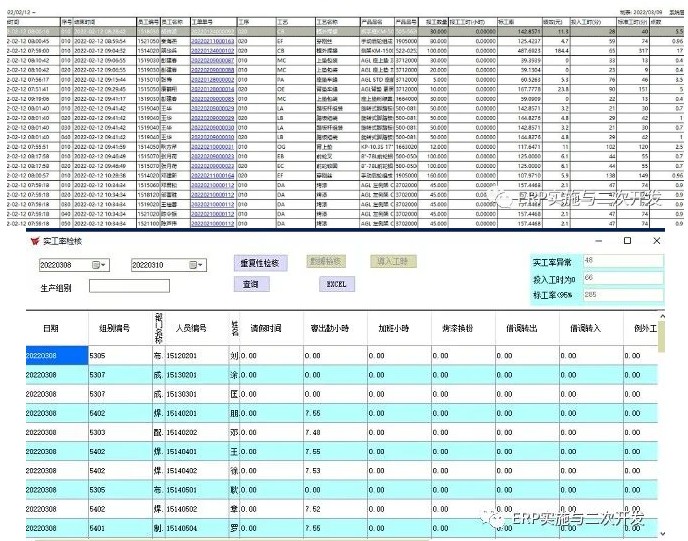This screenshot has height=541, width=688.
Task: Click the 报工数量 header in top table
Action: 436,21
